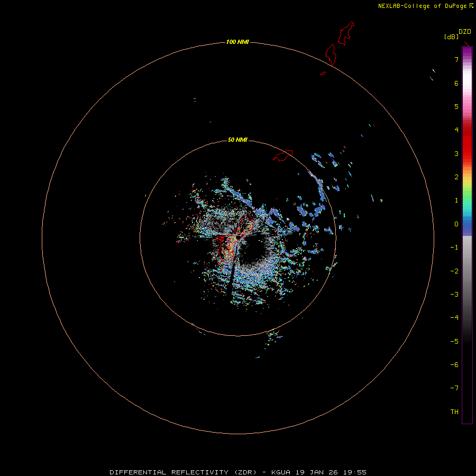Image resolution: width=476 pixels, height=476 pixels.
Task: Pick the gray -2 dB color bar segment
Action: click(x=467, y=271)
